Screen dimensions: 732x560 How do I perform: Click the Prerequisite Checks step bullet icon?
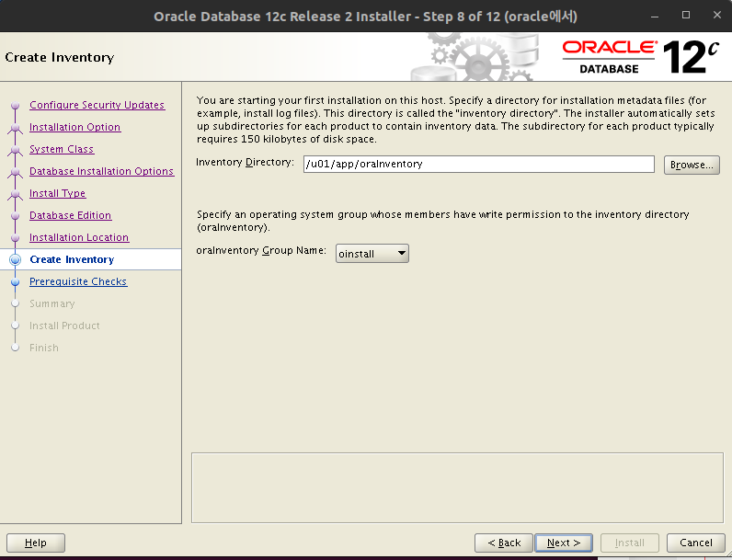pos(16,282)
